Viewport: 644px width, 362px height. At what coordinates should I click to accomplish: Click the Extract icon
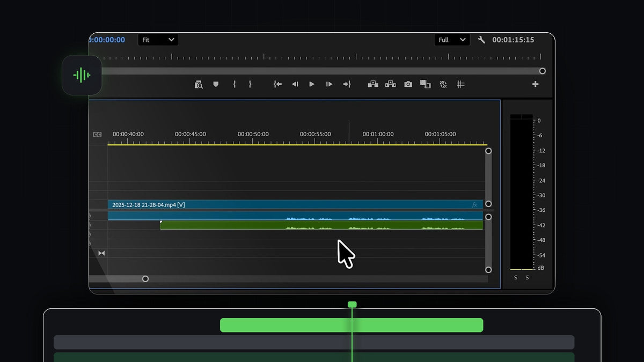pyautogui.click(x=391, y=84)
